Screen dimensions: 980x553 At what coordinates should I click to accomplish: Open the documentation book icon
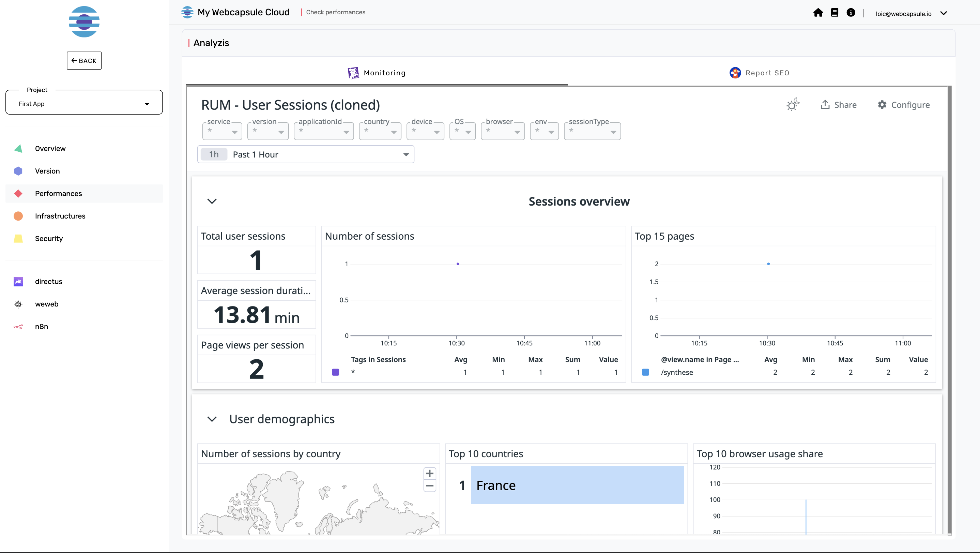(834, 13)
